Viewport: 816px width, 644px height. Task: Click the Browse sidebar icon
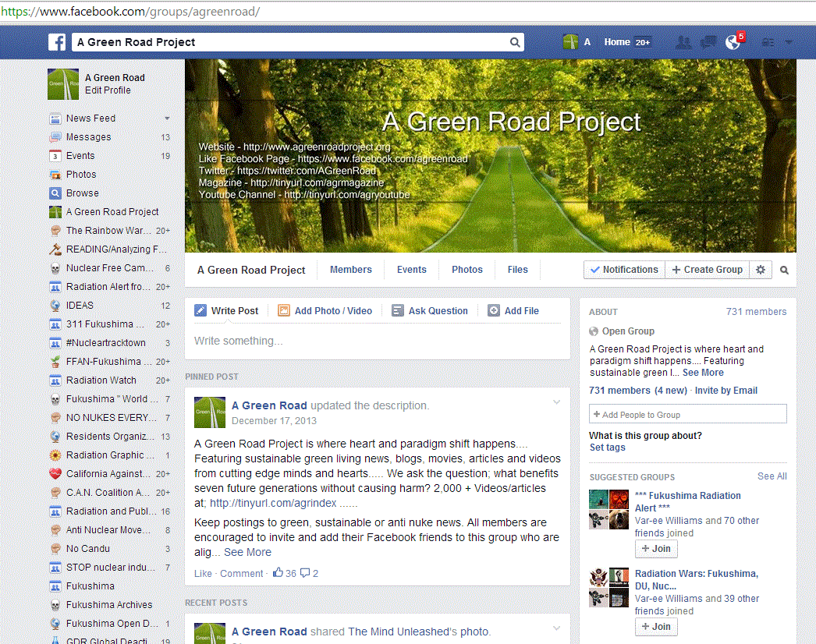point(55,193)
